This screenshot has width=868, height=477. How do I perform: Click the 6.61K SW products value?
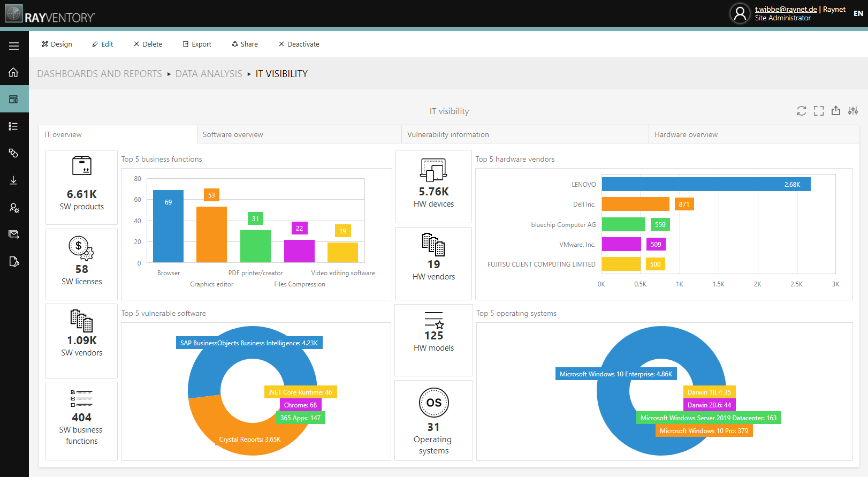click(82, 194)
